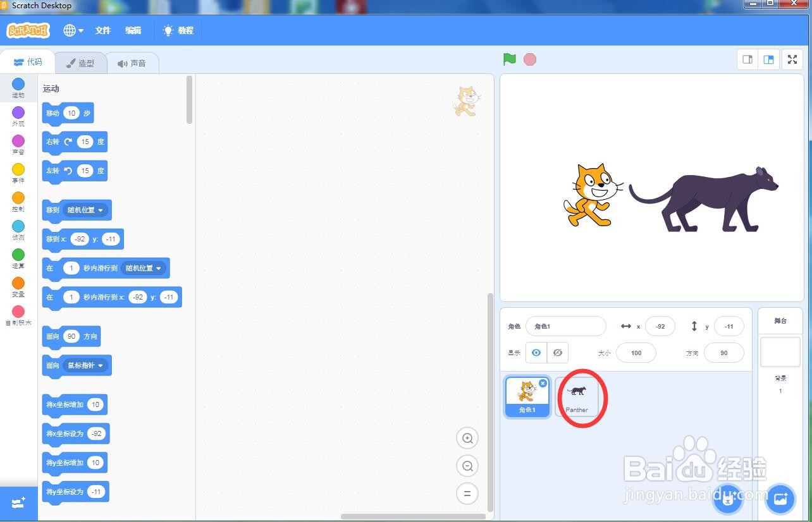Click the choose a sprite button

tap(728, 500)
